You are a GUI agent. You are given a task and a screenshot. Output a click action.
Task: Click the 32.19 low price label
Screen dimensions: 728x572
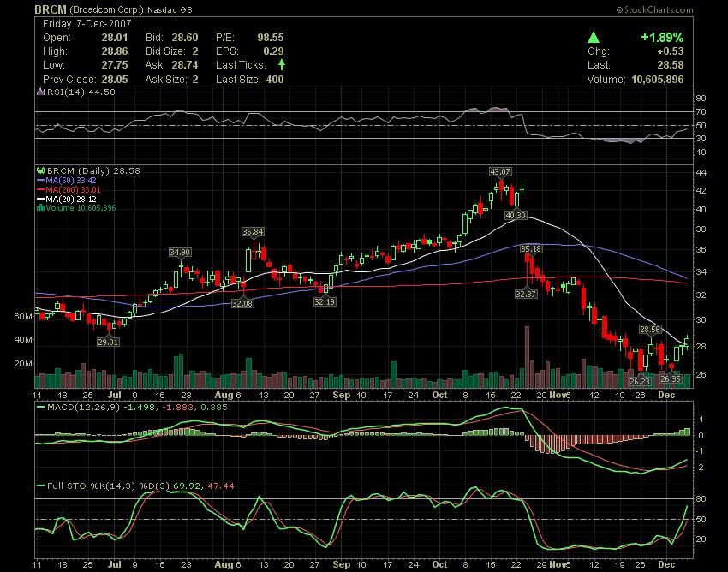point(325,301)
